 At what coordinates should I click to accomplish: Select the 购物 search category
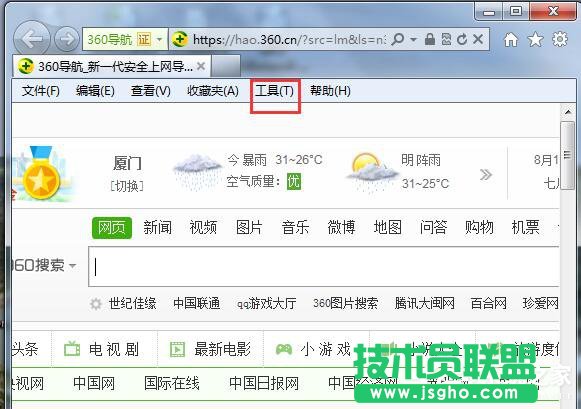click(479, 227)
